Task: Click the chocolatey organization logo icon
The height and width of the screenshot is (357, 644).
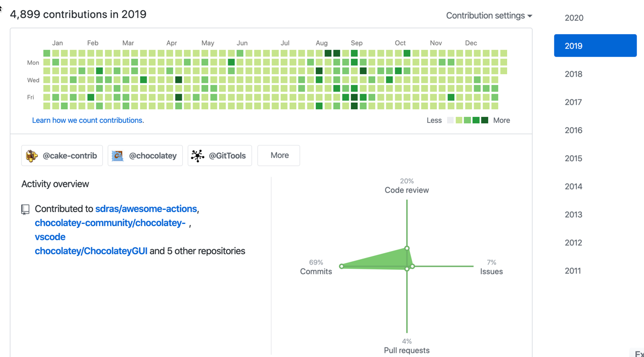Action: click(117, 156)
